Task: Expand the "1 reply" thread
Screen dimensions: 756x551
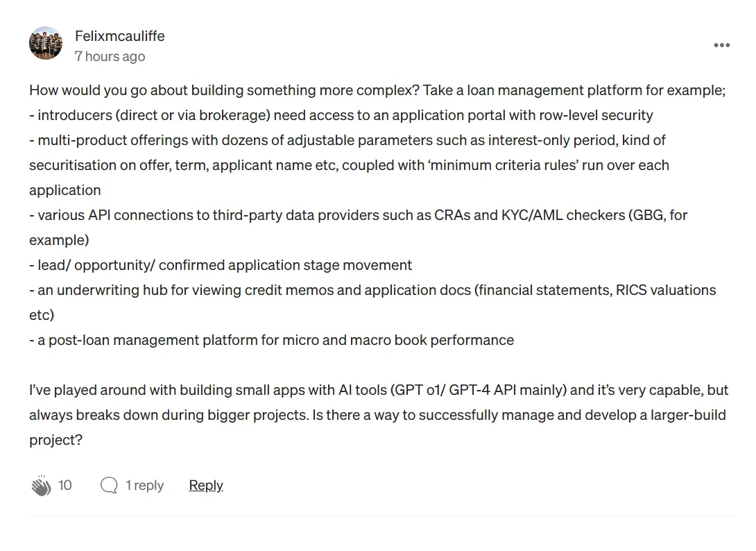Action: (144, 485)
